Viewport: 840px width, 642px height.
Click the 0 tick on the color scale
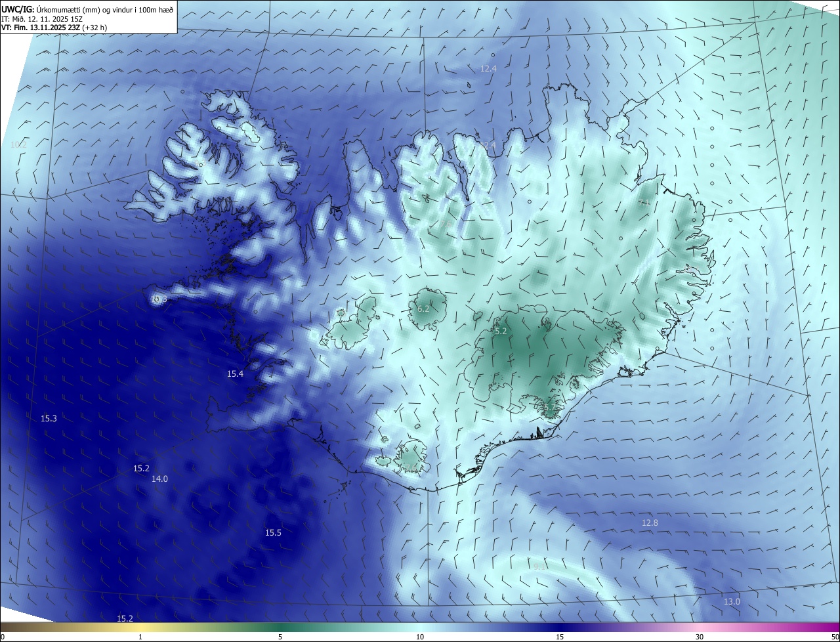(x=3, y=637)
